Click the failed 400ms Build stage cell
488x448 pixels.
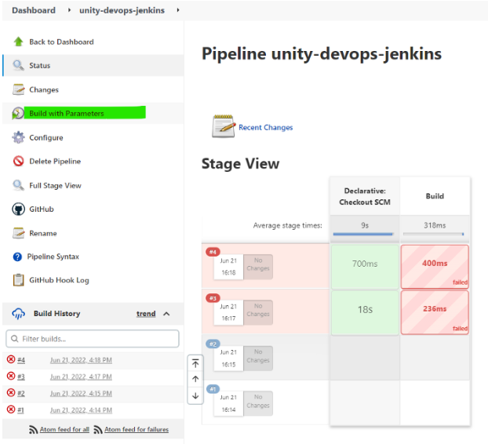(x=435, y=267)
